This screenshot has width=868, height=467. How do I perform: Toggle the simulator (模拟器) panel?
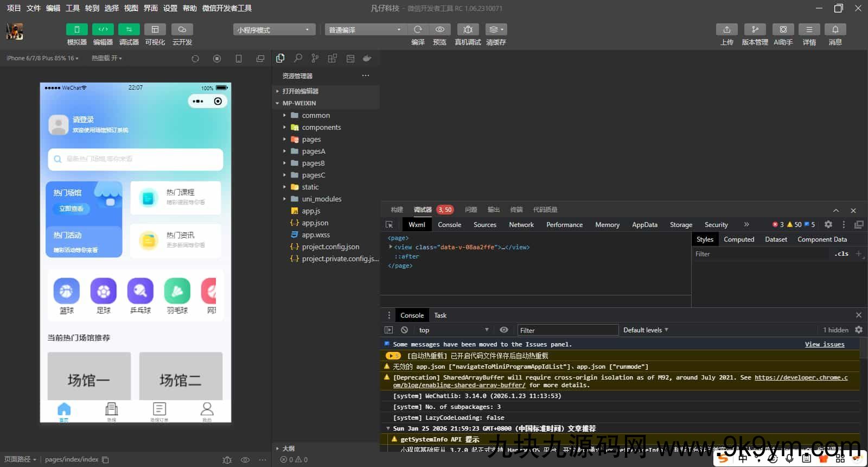coord(76,29)
